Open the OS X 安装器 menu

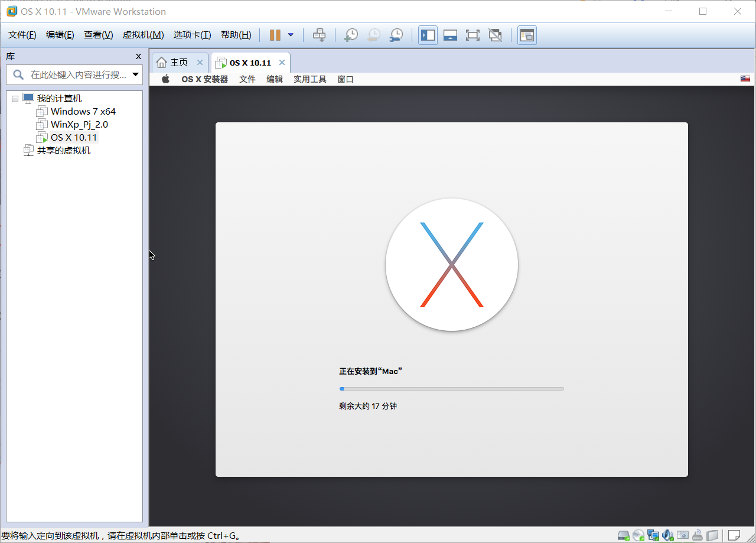click(x=204, y=79)
